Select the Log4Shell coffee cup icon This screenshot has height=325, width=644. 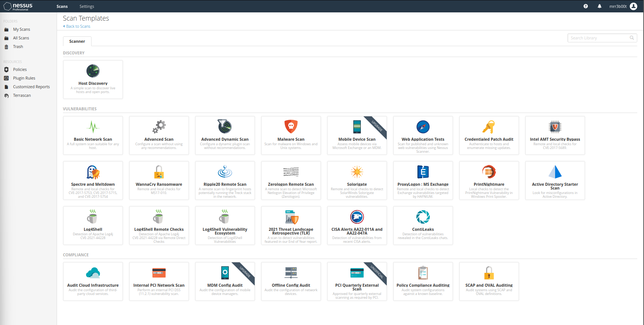[93, 217]
